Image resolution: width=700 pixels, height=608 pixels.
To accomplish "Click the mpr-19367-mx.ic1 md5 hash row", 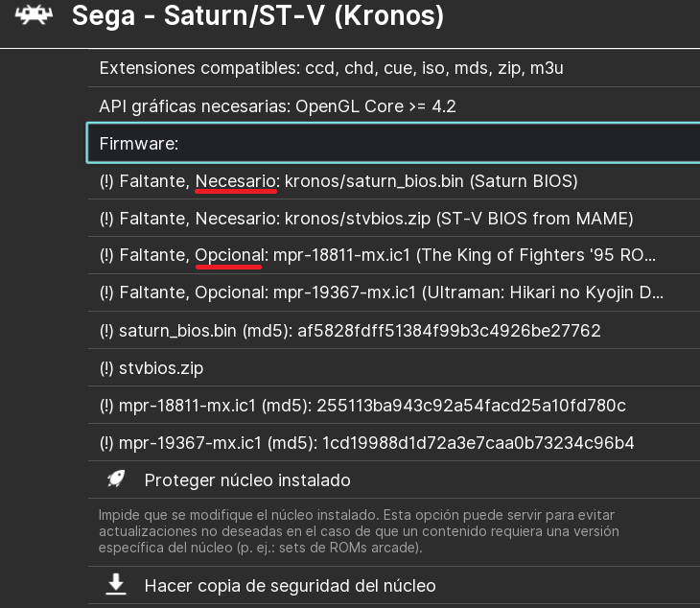I will tap(366, 443).
